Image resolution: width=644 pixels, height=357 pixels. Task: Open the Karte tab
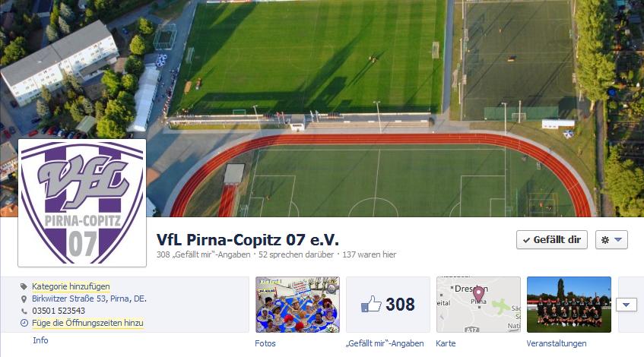446,343
